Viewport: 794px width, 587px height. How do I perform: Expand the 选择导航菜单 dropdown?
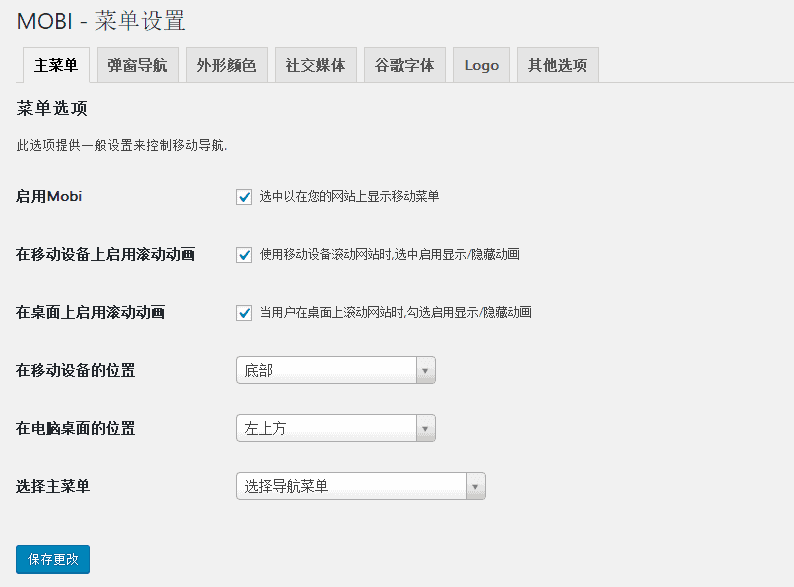point(361,486)
